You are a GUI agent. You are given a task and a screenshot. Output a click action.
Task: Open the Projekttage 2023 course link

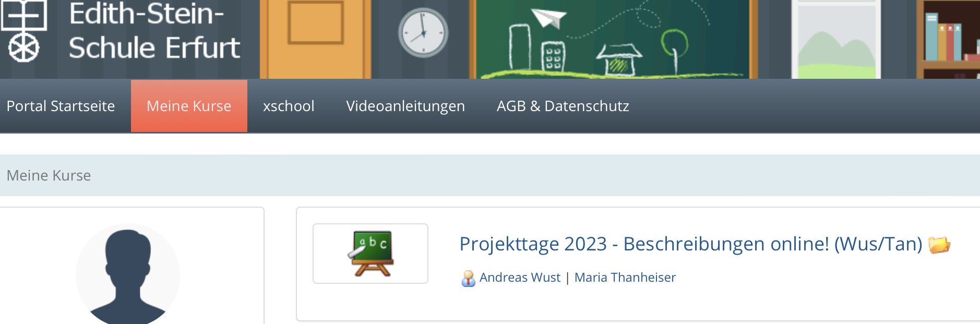click(691, 244)
